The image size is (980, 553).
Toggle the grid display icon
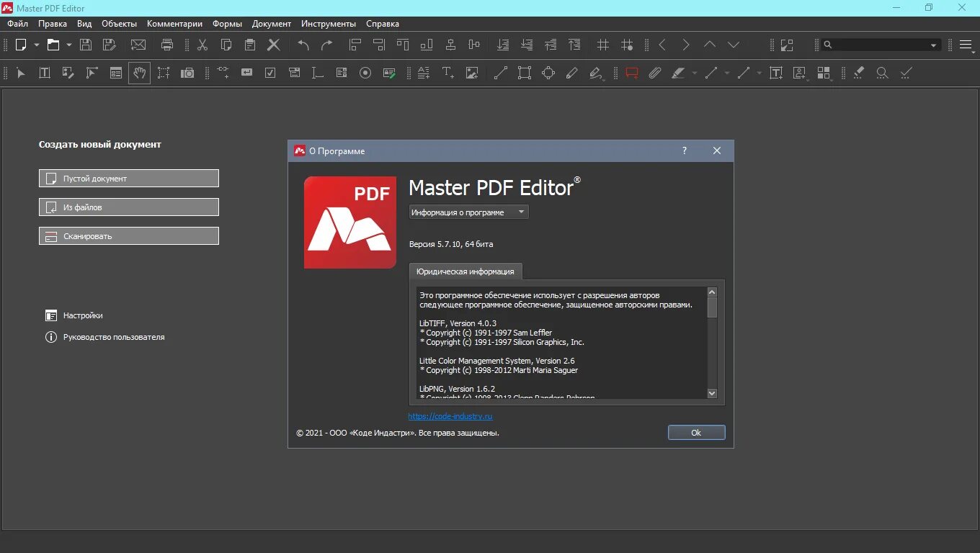click(603, 45)
